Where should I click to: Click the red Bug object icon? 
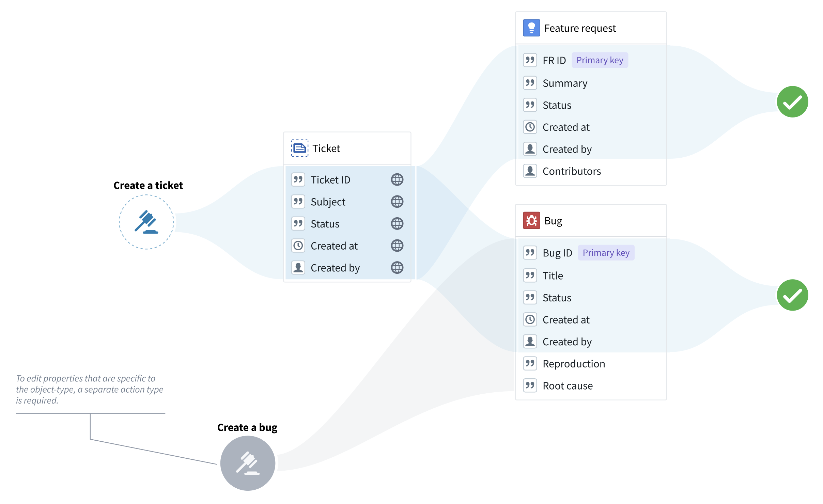(x=531, y=221)
